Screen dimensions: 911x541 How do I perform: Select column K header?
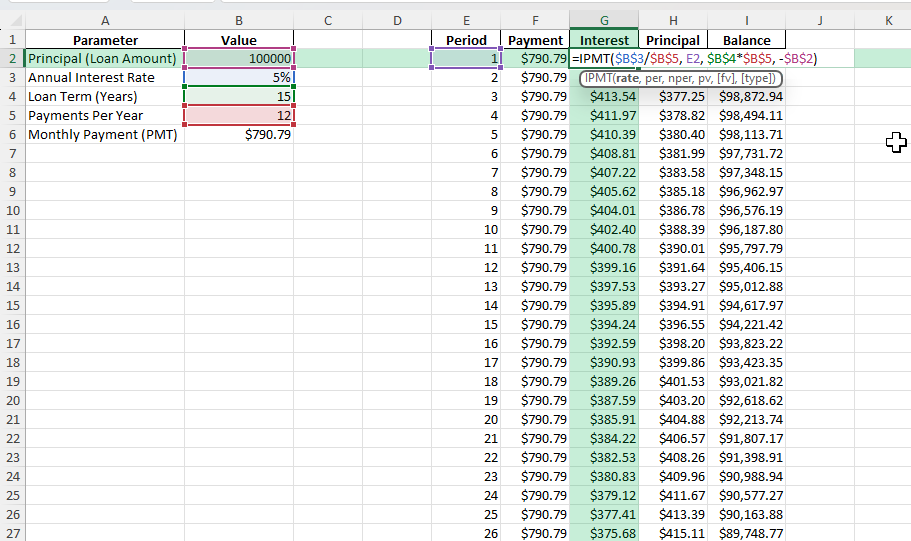888,20
